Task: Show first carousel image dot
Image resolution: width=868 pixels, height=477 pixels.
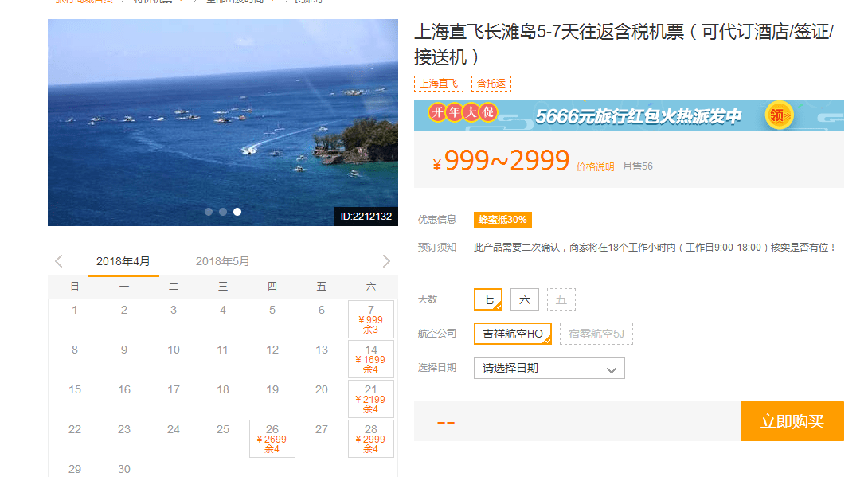Action: (209, 212)
